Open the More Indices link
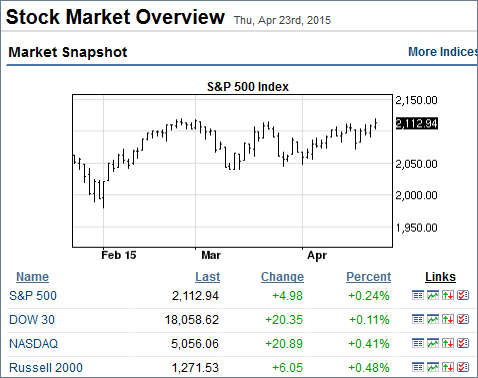This screenshot has height=378, width=478. click(x=443, y=52)
